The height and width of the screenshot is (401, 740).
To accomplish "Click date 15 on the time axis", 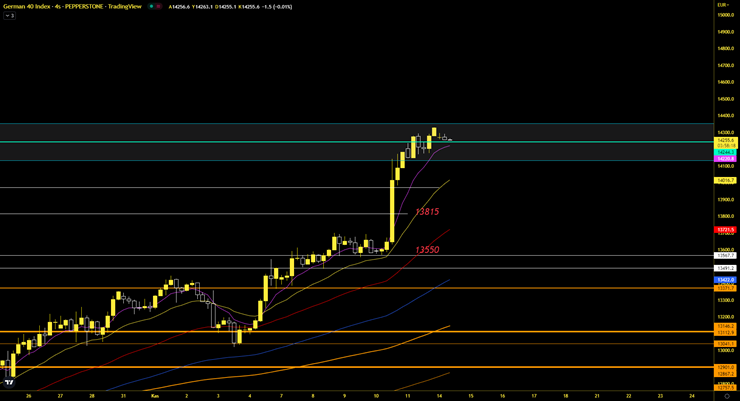I will 469,395.
